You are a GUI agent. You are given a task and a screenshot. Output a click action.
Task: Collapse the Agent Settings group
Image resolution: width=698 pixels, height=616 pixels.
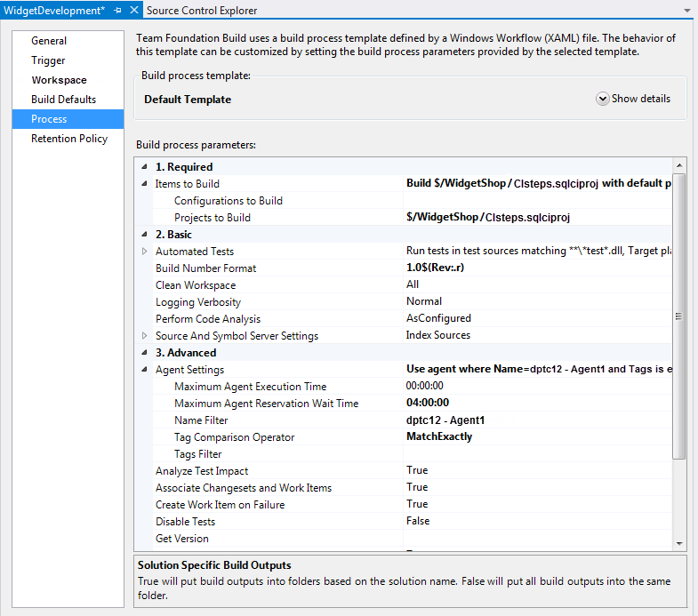145,370
